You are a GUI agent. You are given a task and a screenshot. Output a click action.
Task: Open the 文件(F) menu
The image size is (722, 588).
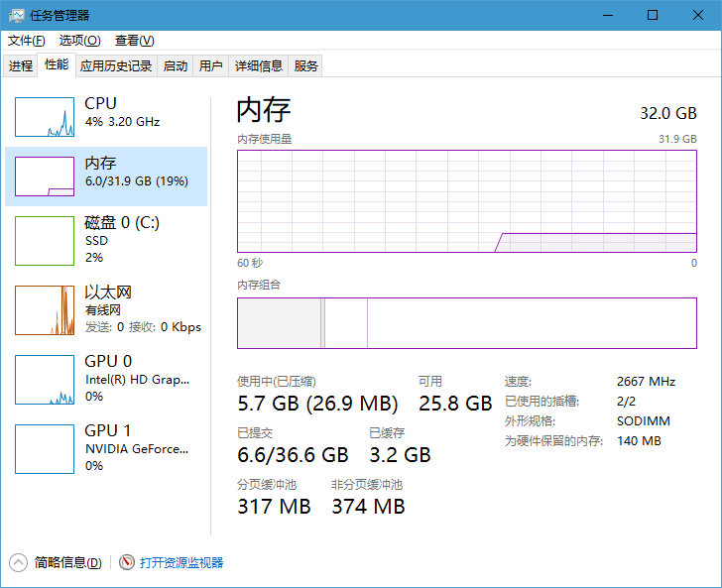point(26,41)
